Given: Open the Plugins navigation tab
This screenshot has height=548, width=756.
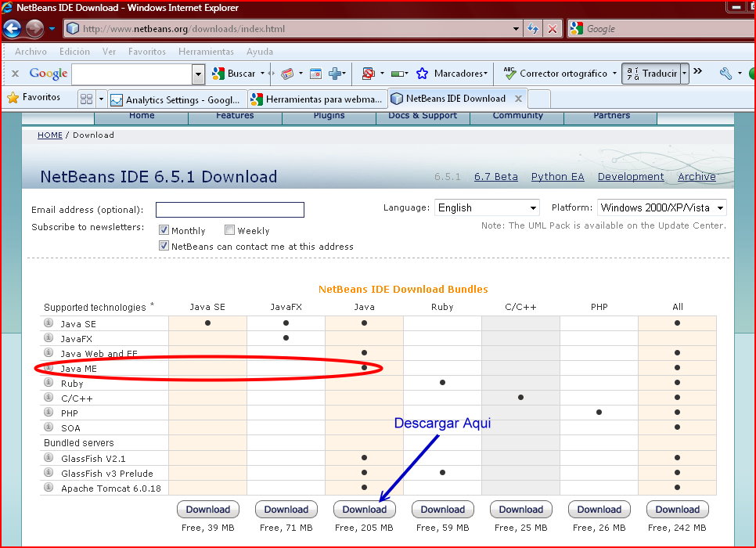Looking at the screenshot, I should (329, 117).
